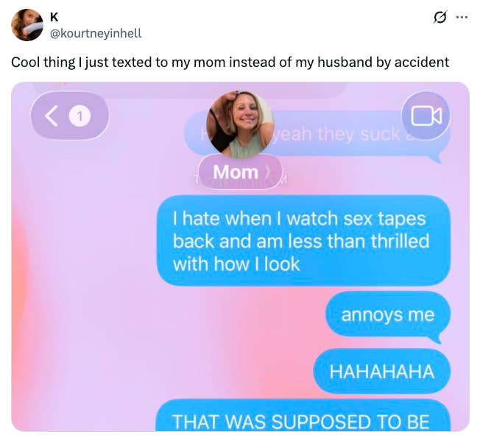Screen dimensions: 480x448
Task: Tap the blurred message bubble at screenshot top
Action: [x=190, y=90]
